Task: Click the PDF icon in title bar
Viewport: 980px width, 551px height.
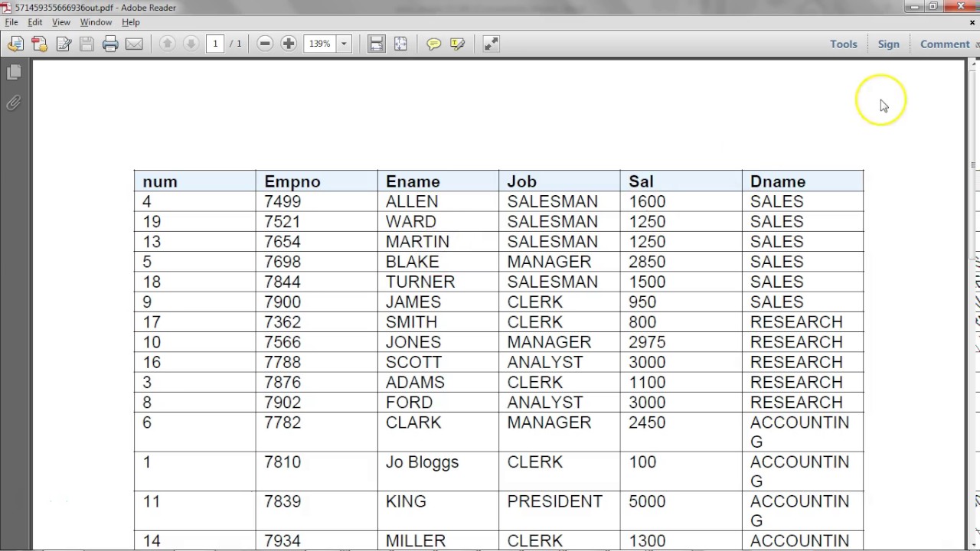Action: click(7, 7)
